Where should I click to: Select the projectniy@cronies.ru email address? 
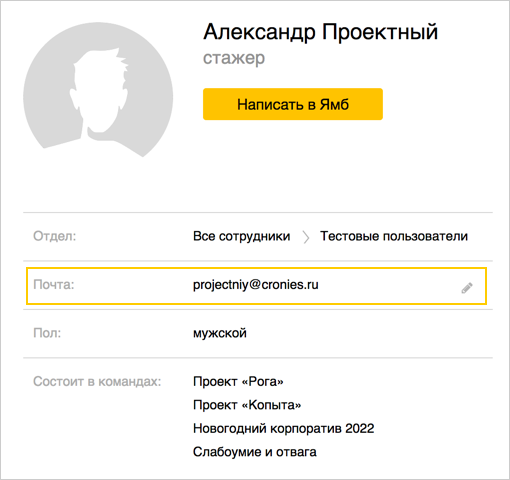pos(256,285)
